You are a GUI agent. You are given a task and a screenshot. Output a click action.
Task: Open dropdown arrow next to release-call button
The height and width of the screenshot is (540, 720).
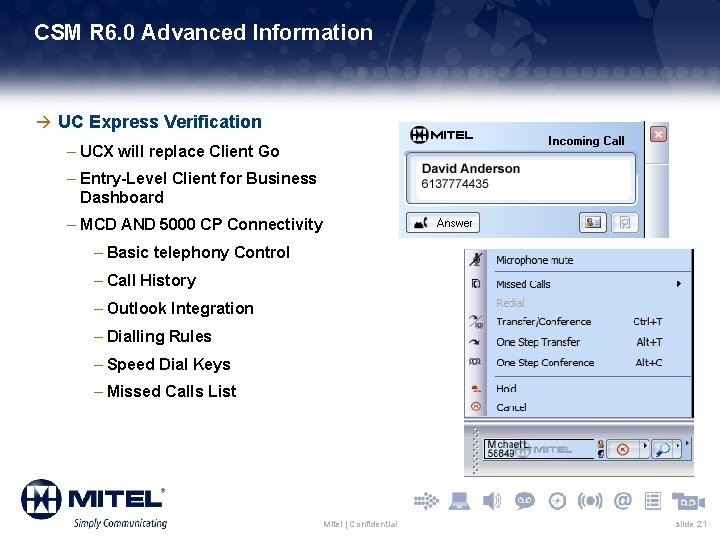click(x=645, y=445)
